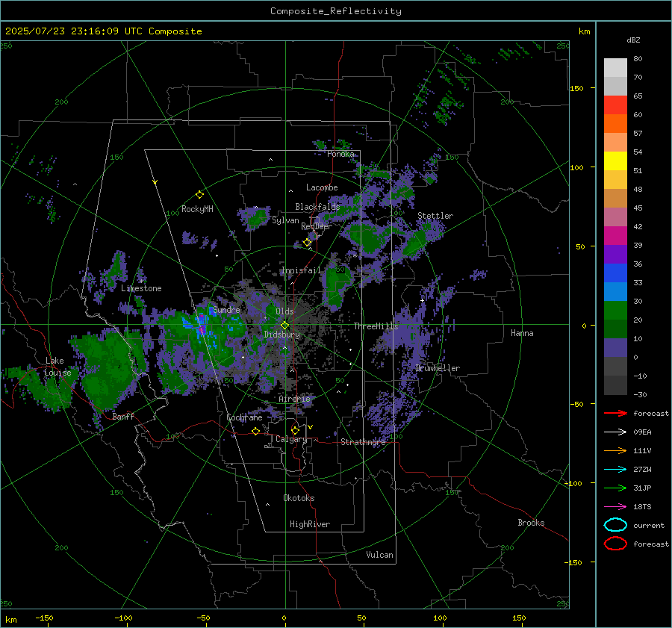
Task: Click the Limestone label
Action: point(141,288)
